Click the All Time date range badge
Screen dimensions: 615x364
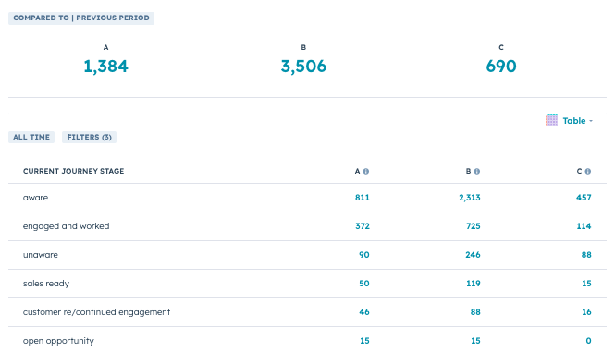(31, 137)
